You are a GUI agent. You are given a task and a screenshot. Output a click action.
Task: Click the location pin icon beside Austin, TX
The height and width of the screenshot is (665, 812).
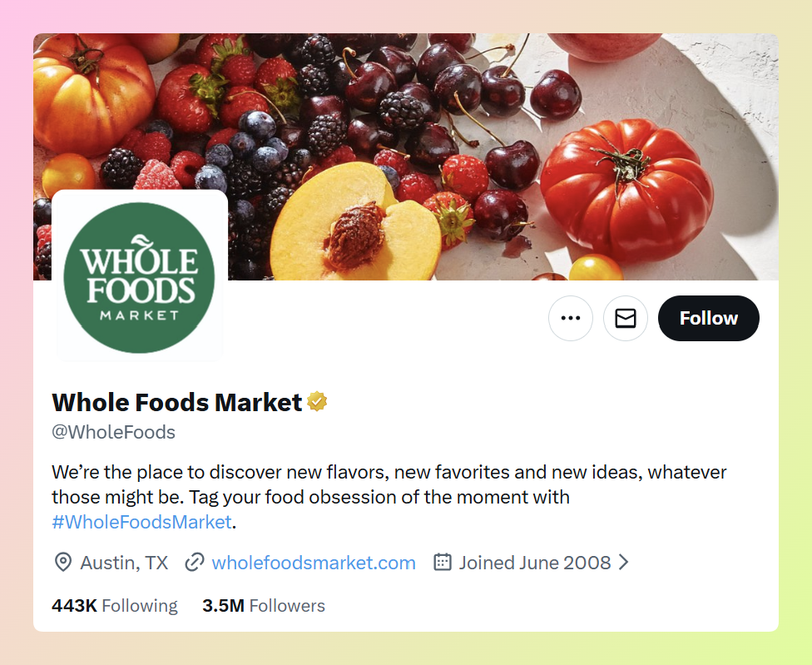62,563
